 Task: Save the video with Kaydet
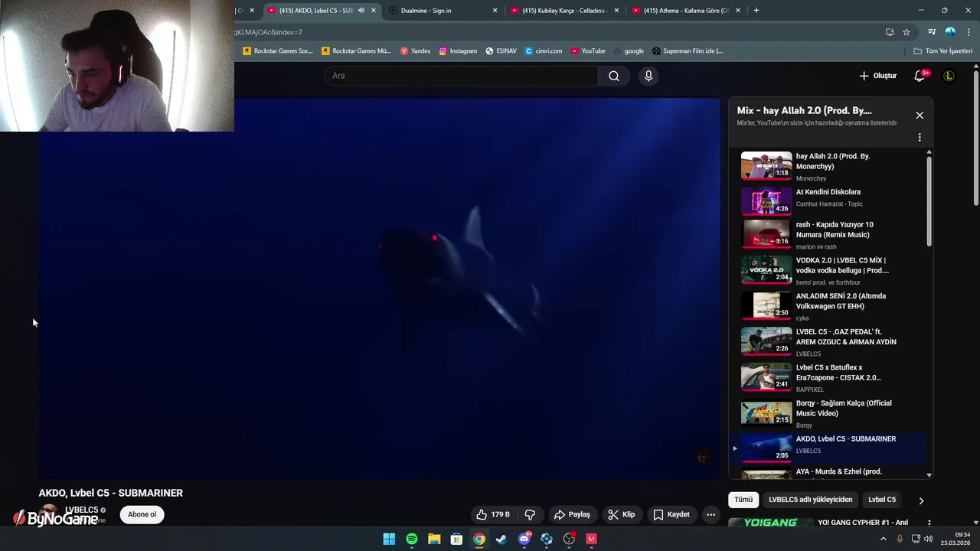coord(671,514)
